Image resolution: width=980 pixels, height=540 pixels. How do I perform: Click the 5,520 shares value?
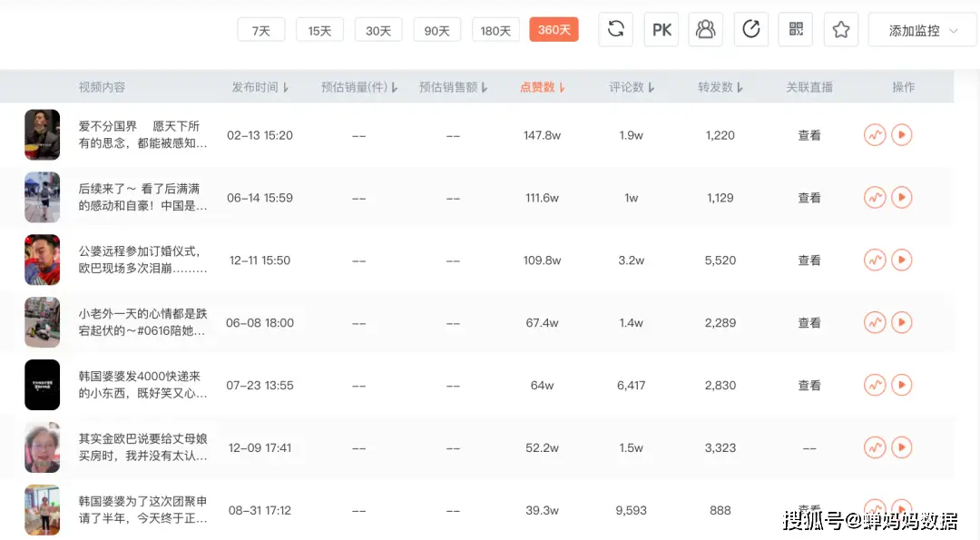click(720, 260)
